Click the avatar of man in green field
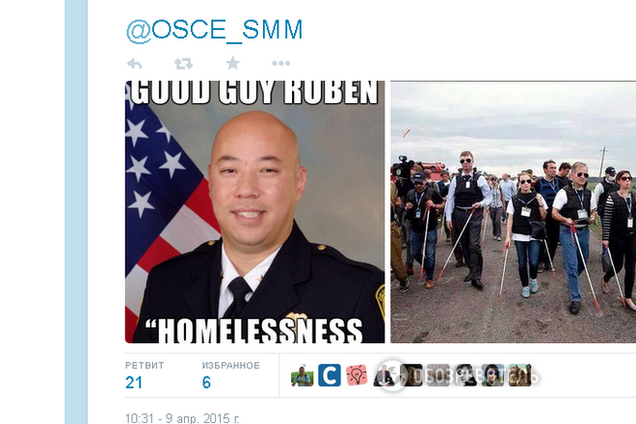This screenshot has width=636, height=424. tap(302, 375)
